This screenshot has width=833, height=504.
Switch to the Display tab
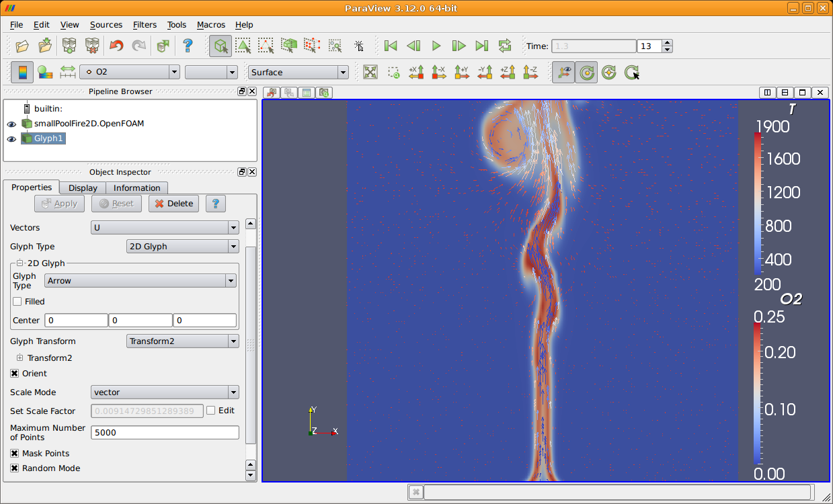tap(82, 187)
